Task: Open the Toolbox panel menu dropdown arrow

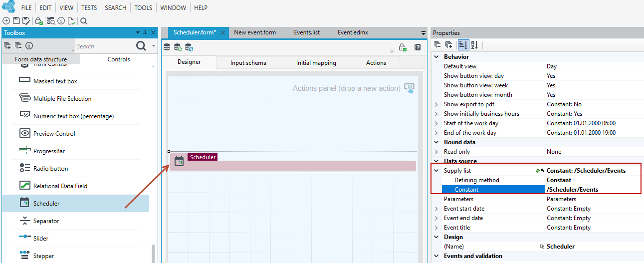Action: point(138,33)
